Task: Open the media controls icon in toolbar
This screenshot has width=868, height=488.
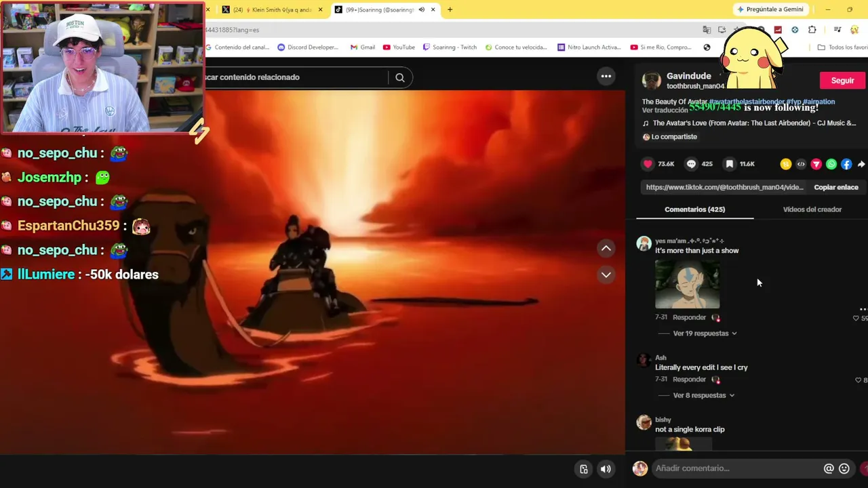Action: coord(837,30)
